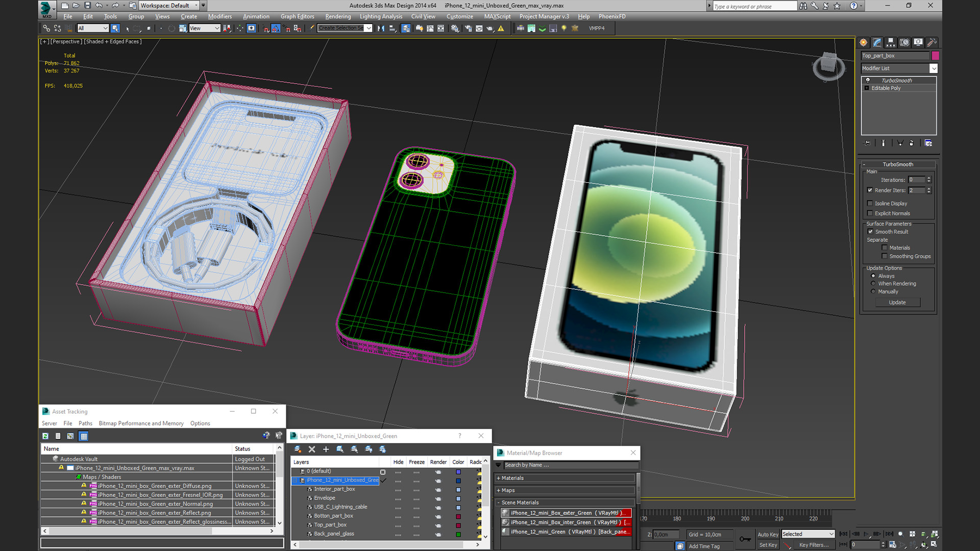The width and height of the screenshot is (980, 551).
Task: Click Configure Modifier Sets icon
Action: pyautogui.click(x=928, y=143)
